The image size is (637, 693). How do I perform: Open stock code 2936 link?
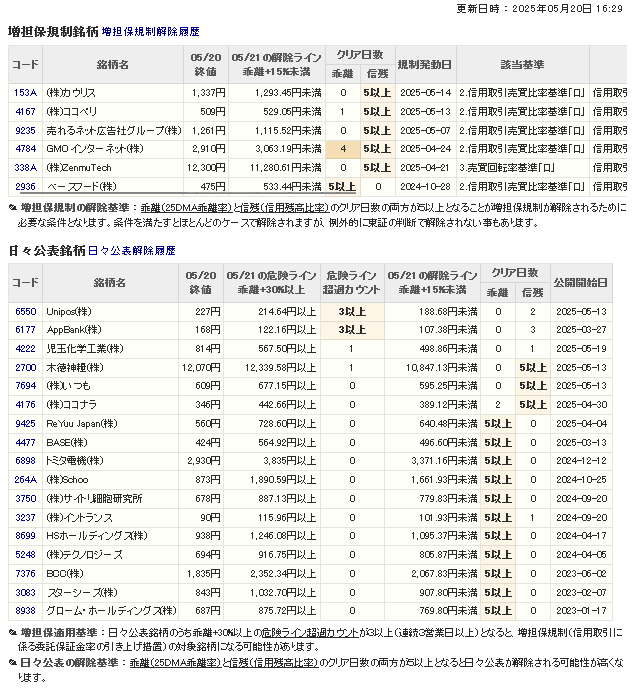coord(25,187)
